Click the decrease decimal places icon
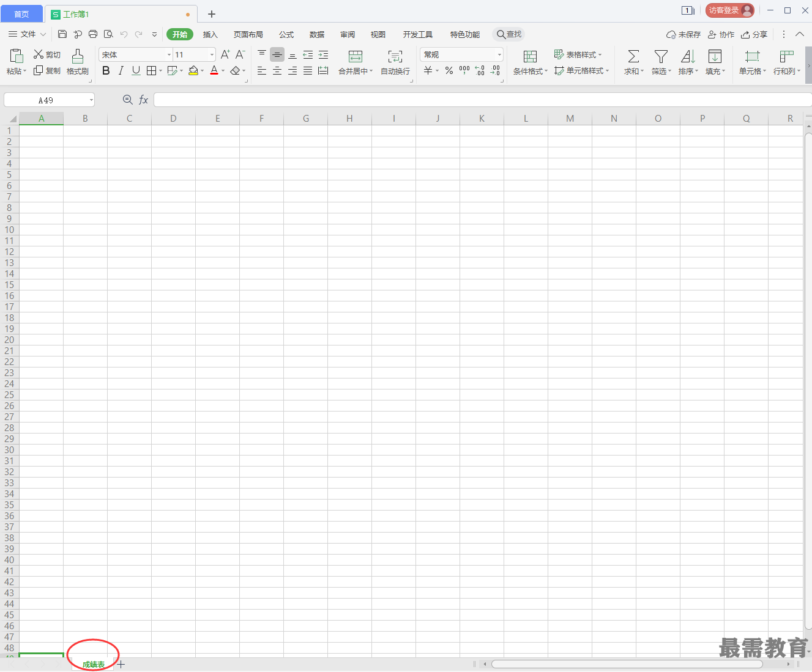 tap(495, 71)
